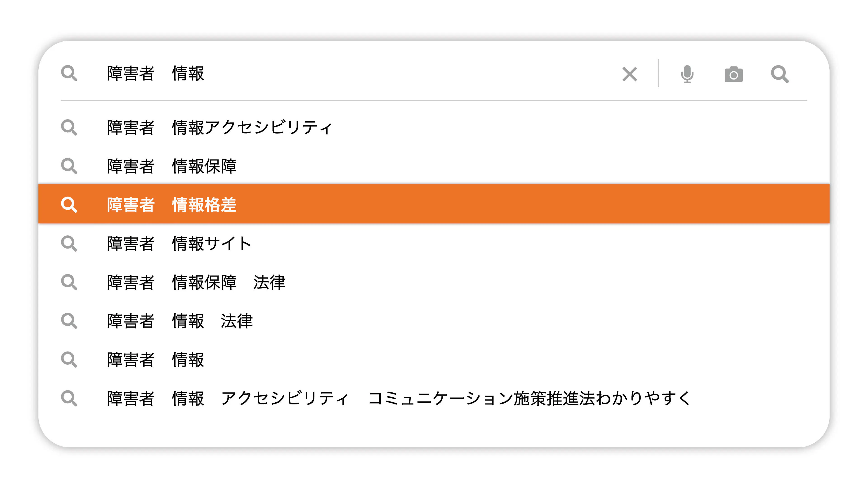Pick the plain 障害者 情報 suggestion in list
Image resolution: width=868 pixels, height=488 pixels.
click(x=155, y=360)
